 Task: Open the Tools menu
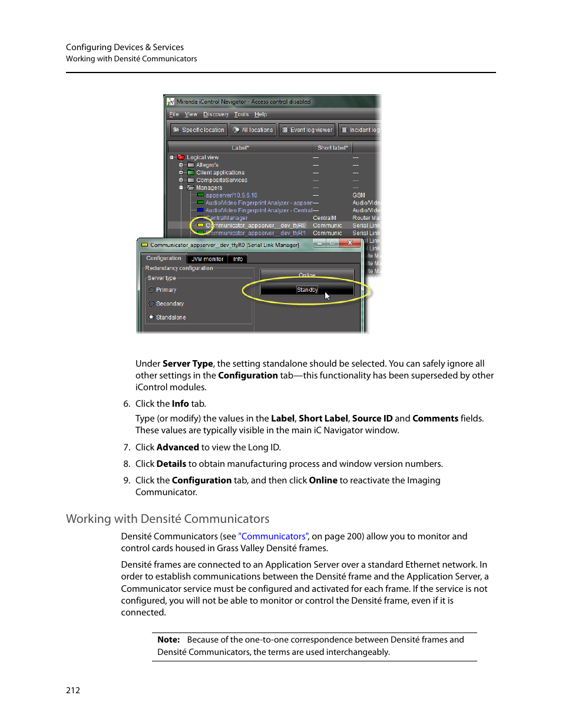coord(242,114)
